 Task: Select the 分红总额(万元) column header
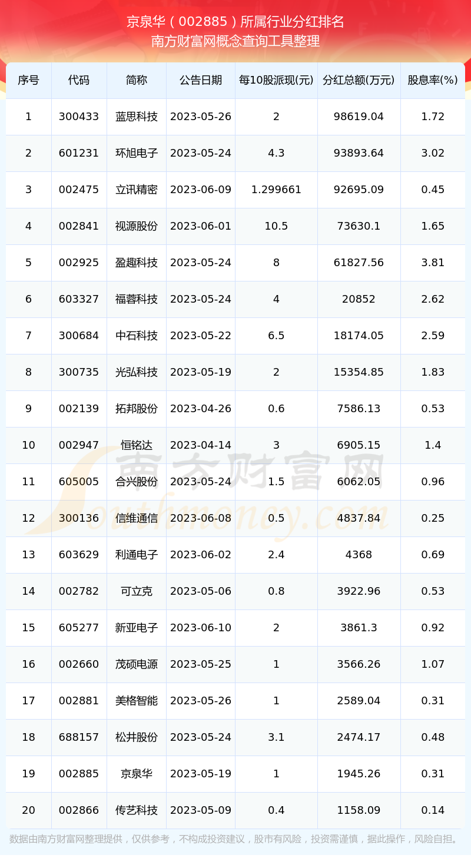coord(359,80)
